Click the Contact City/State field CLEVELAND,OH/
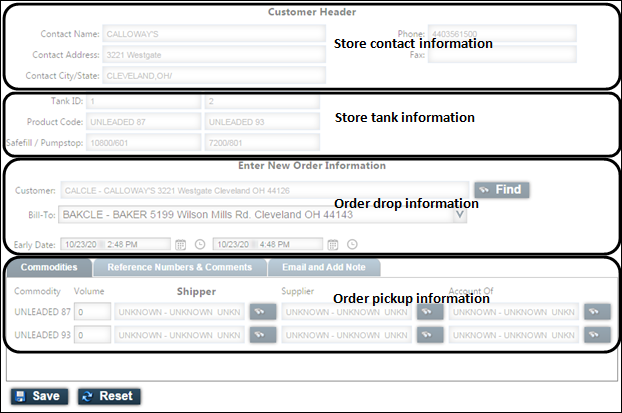622x413 pixels. click(214, 75)
